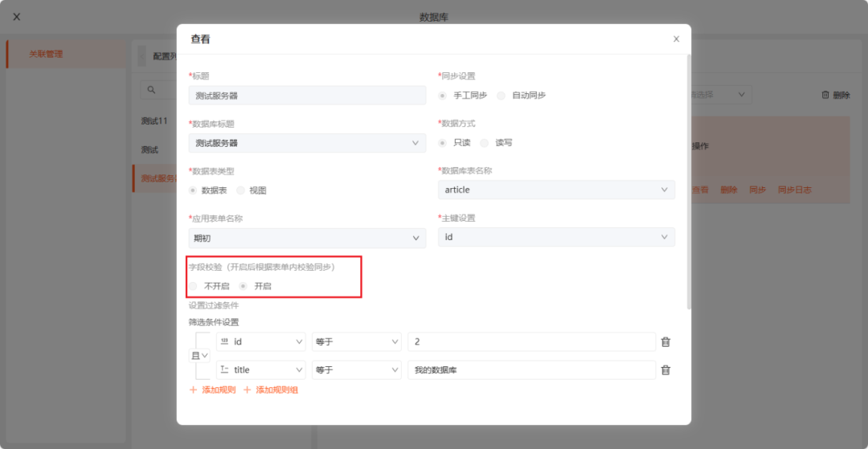Viewport: 868px width, 449px height.
Task: Open the id field dropdown in filter rules
Action: click(x=260, y=341)
